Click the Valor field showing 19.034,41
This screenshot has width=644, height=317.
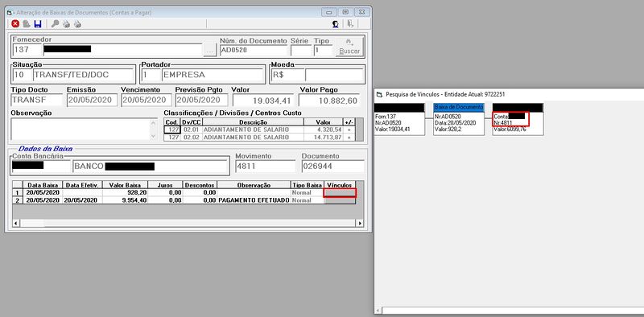pos(263,101)
